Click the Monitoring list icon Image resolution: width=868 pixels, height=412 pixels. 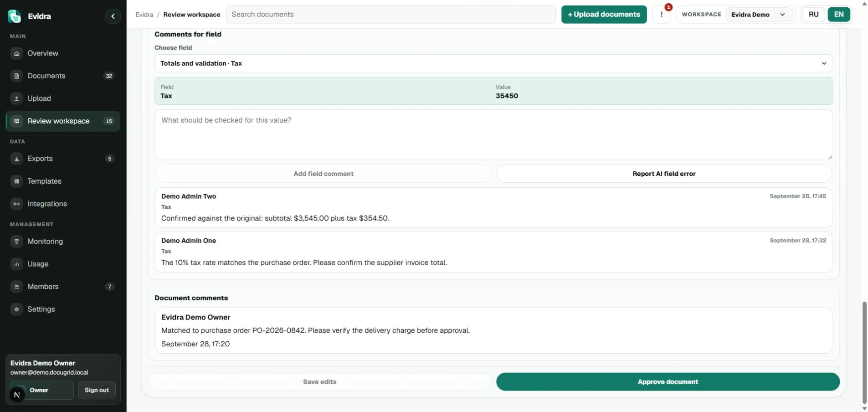point(17,242)
